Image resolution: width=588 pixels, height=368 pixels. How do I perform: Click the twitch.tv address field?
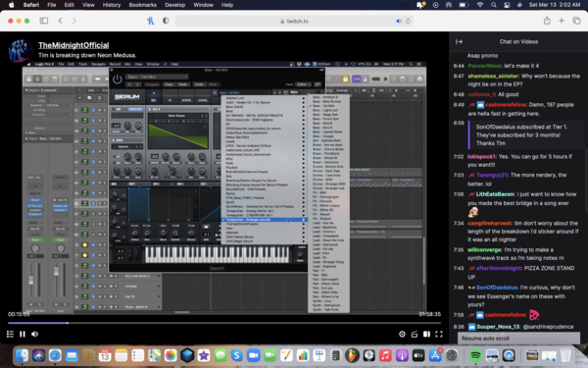pos(294,21)
